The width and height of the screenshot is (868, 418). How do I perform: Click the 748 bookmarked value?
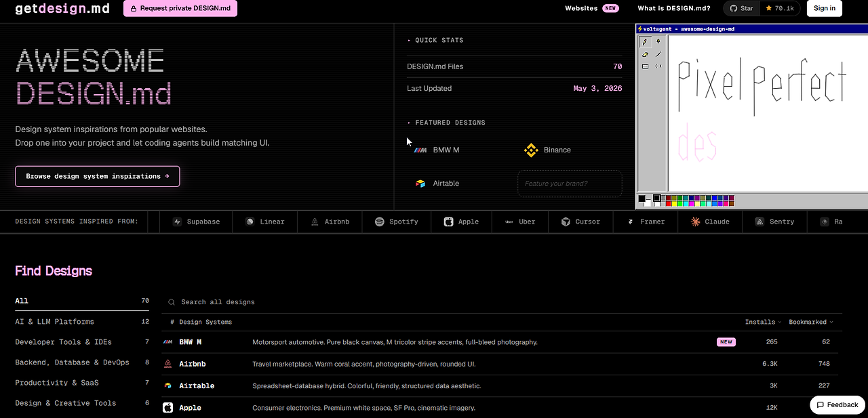pyautogui.click(x=824, y=364)
